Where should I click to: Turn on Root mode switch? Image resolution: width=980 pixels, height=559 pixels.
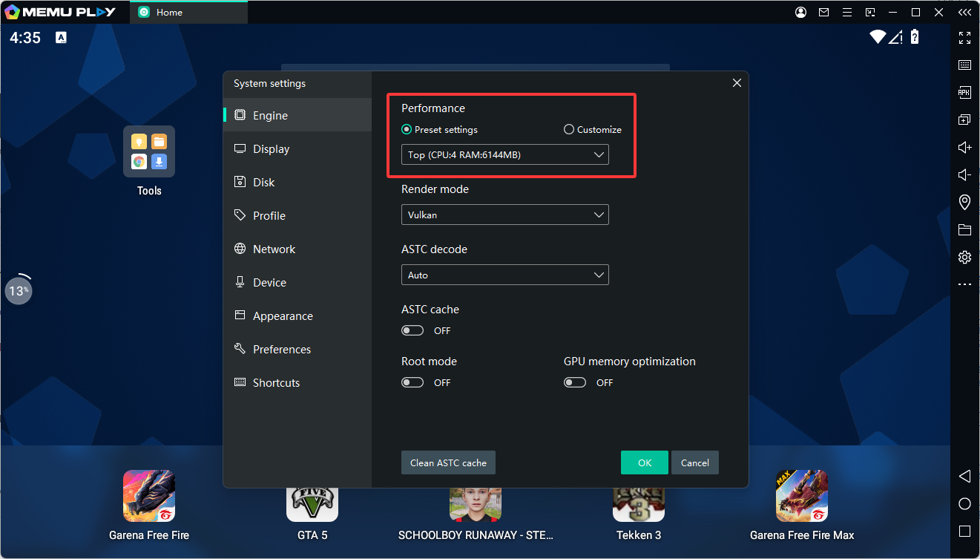click(412, 382)
